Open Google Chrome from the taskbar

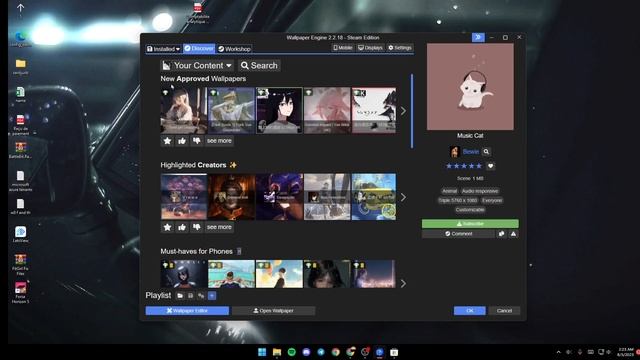336,352
